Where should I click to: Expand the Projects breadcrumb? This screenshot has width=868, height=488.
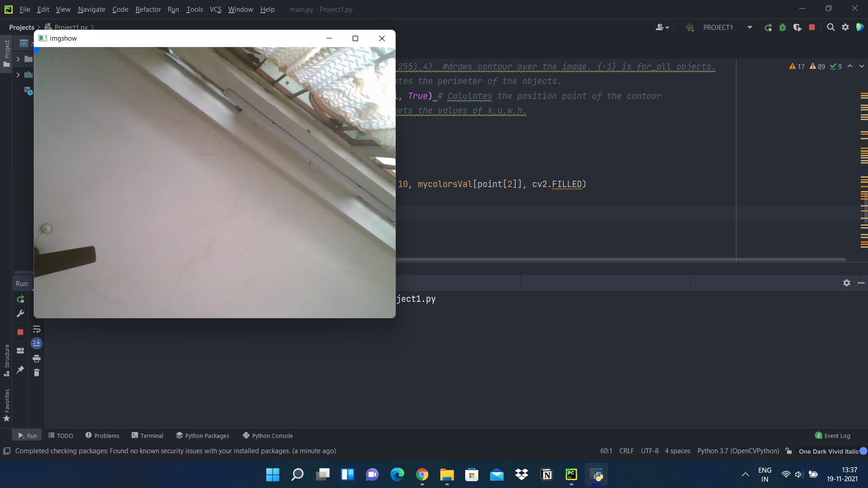(x=21, y=27)
